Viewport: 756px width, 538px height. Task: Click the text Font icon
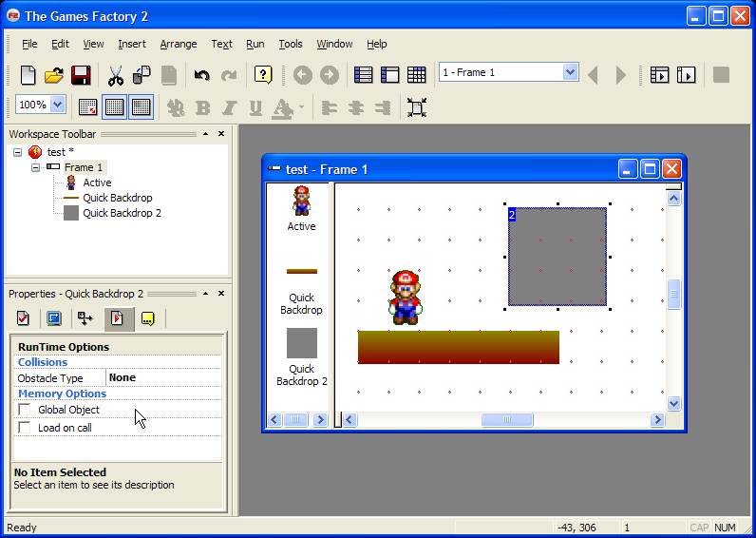[x=176, y=107]
